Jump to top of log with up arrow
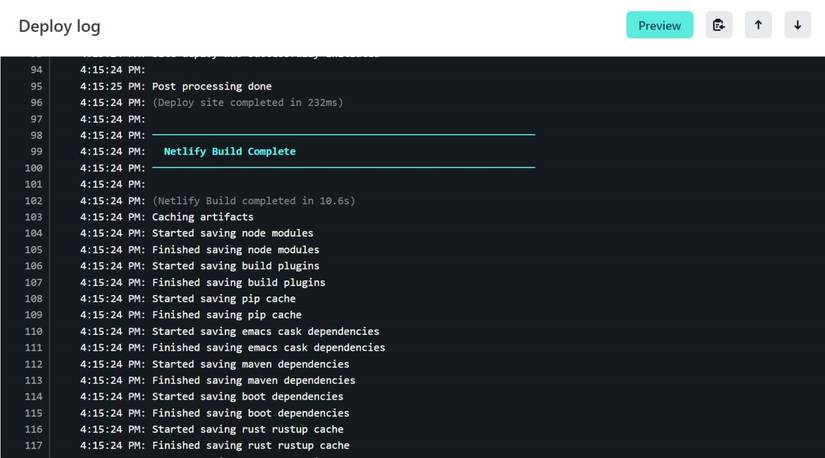 (x=758, y=25)
